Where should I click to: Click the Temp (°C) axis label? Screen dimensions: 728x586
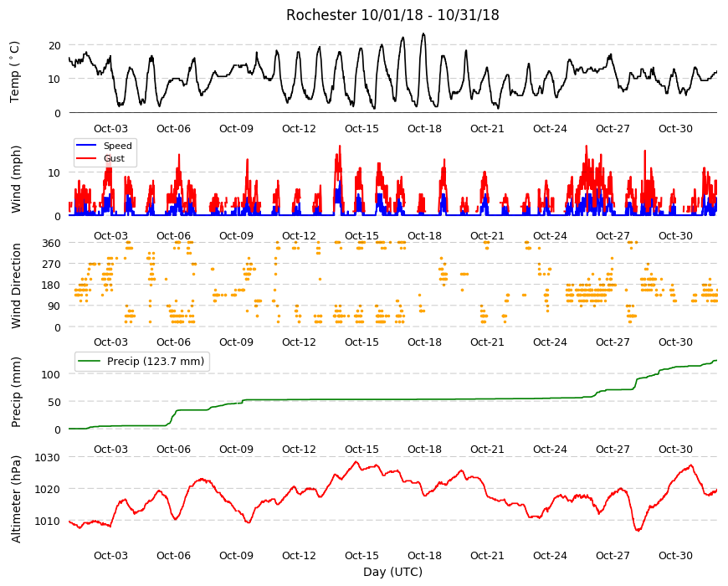point(15,72)
